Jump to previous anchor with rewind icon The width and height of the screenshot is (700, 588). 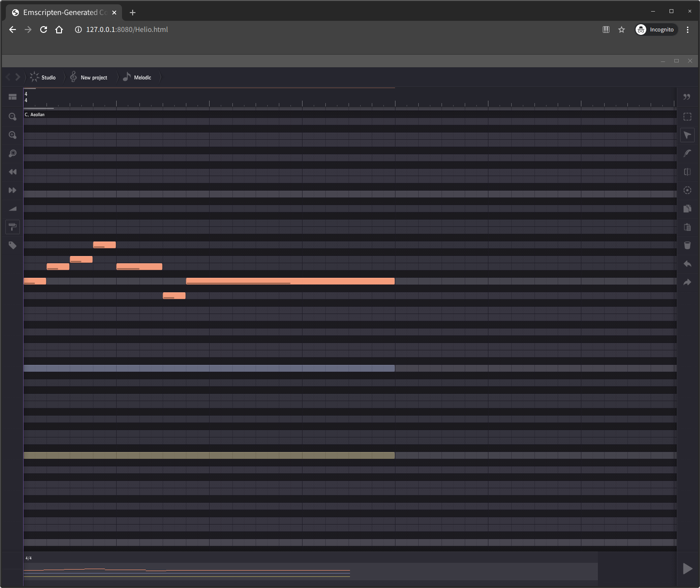coord(13,172)
